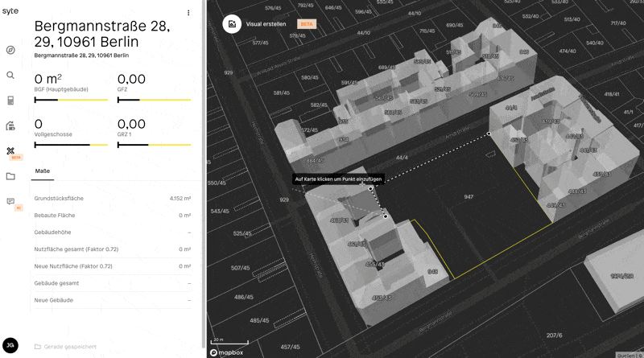Image resolution: width=644 pixels, height=358 pixels.
Task: Click the Quellen attribution in map corner
Action: click(626, 355)
